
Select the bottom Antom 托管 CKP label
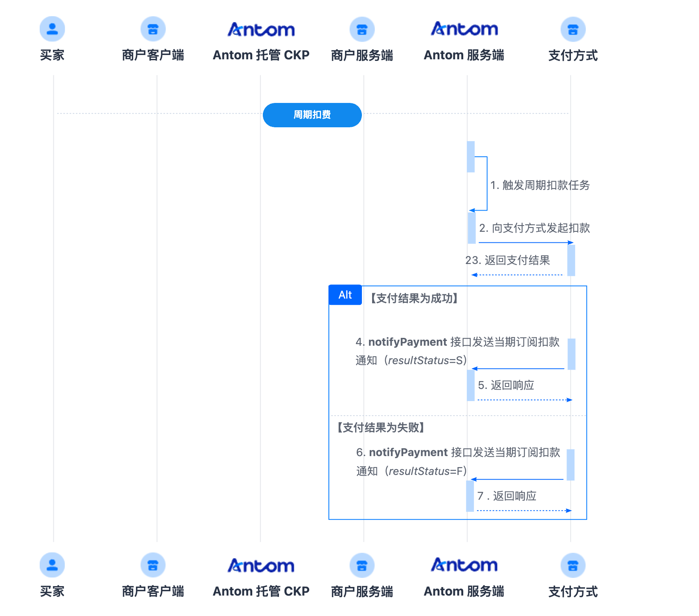pos(261,591)
